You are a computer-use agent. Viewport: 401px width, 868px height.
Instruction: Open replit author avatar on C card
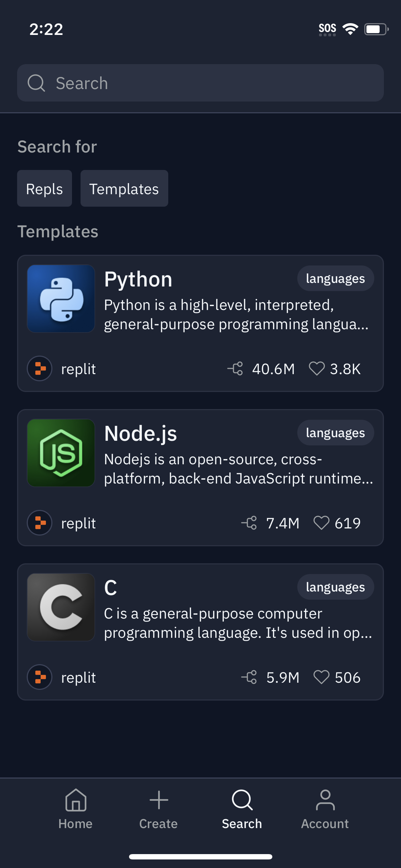(40, 677)
